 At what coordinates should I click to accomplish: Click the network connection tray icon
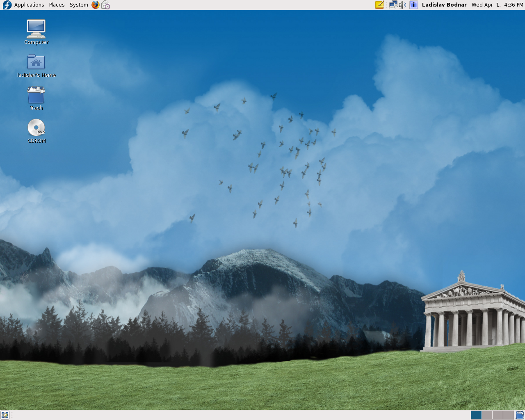tap(393, 5)
